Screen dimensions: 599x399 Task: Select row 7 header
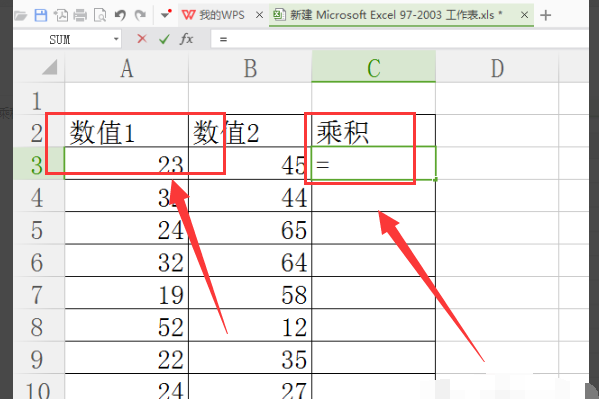point(39,294)
